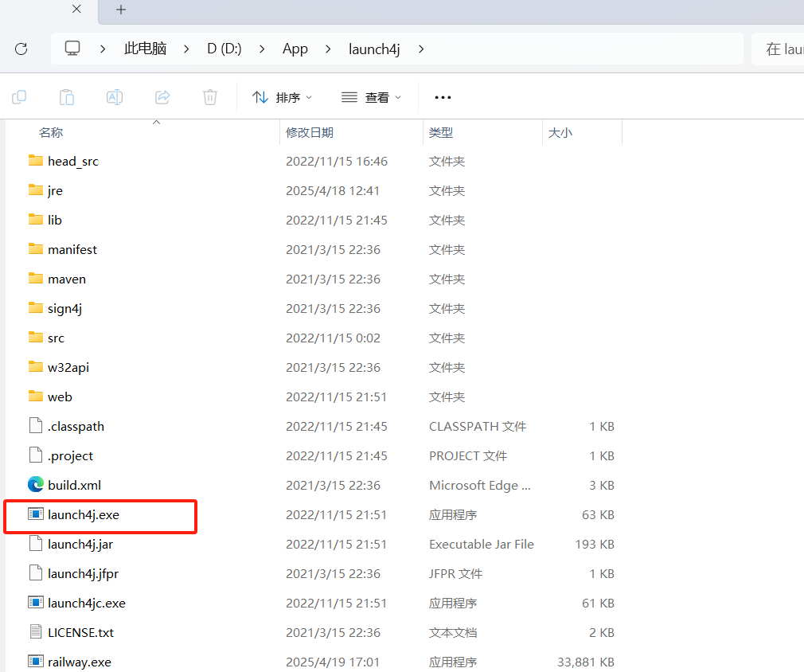Click the JFPR 文件 type cell
Screen dimensions: 804x672
coord(456,573)
